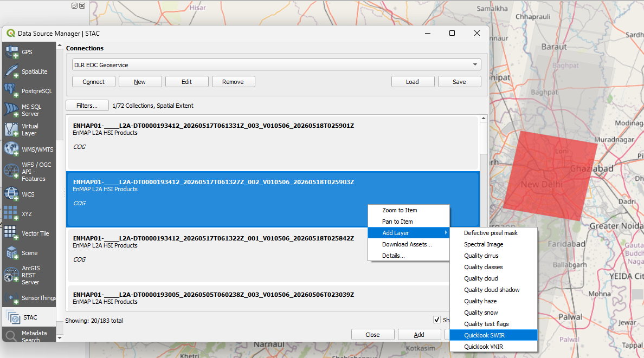Add the Quality classes layer
The width and height of the screenshot is (644, 358).
click(494, 267)
